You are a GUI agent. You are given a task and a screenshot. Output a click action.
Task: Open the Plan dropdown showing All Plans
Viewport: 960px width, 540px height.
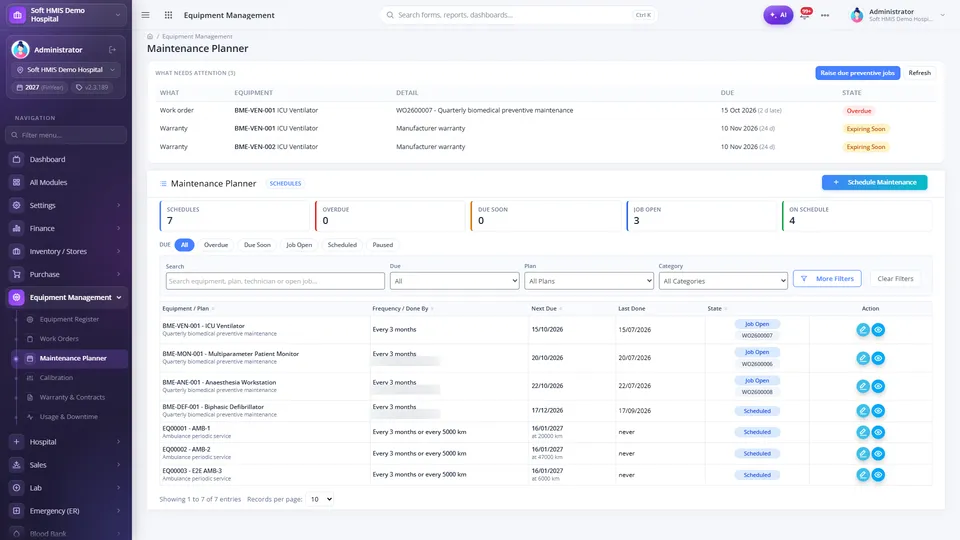coord(589,281)
